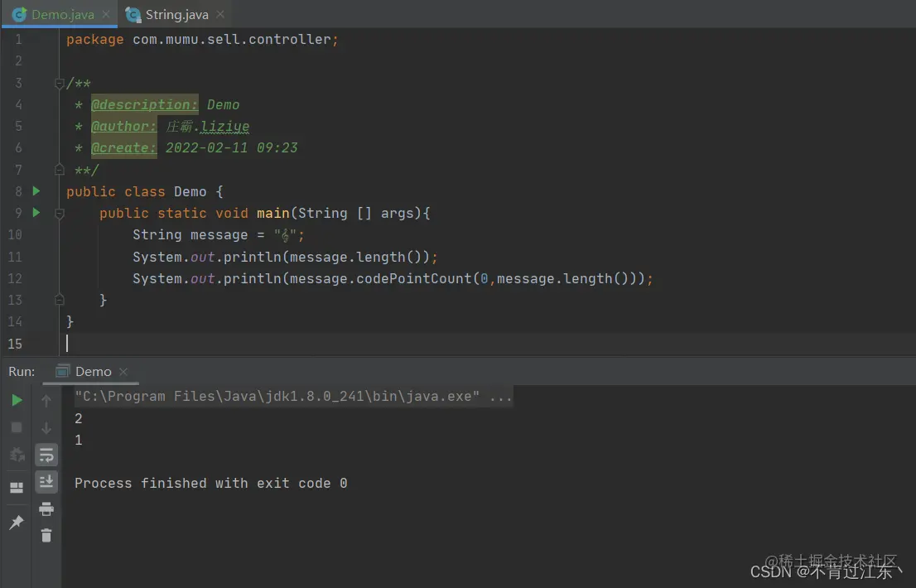Click the restore layout icon in Run panel
The width and height of the screenshot is (916, 588).
point(17,487)
